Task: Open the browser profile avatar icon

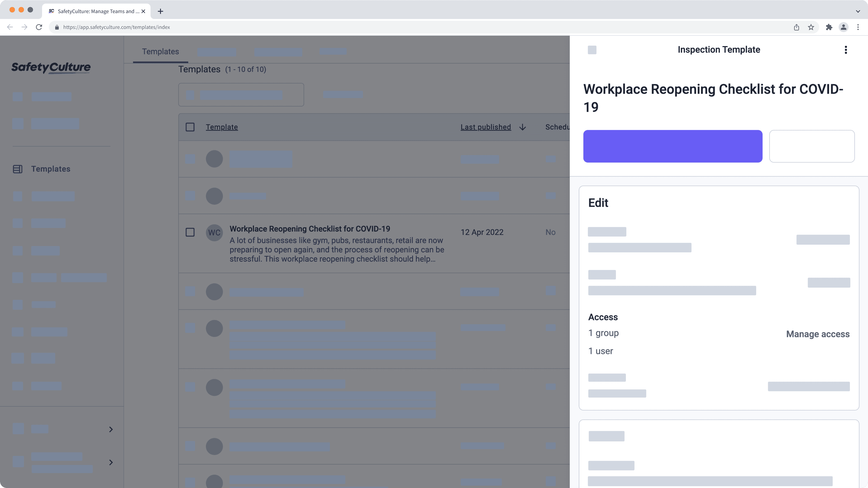Action: [843, 27]
